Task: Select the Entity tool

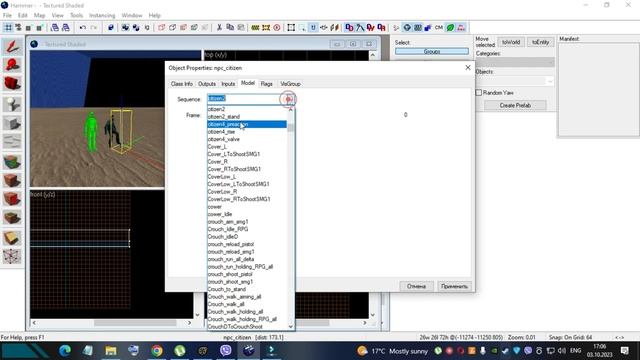Action: 12,104
